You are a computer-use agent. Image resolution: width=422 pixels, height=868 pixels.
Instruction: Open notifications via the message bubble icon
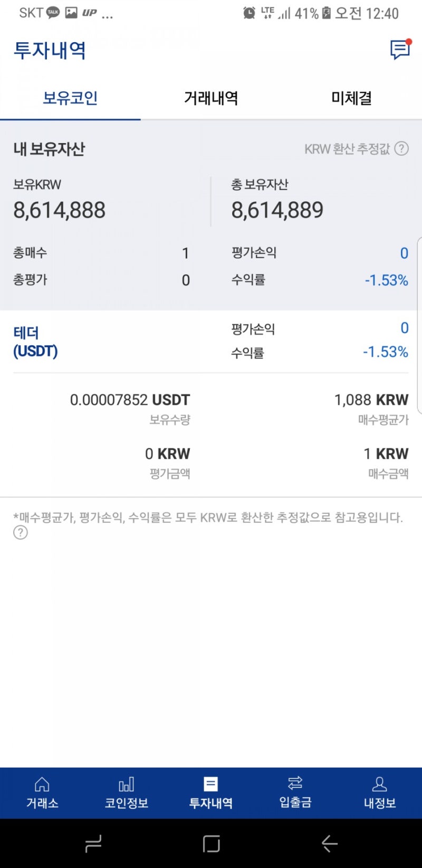click(399, 50)
